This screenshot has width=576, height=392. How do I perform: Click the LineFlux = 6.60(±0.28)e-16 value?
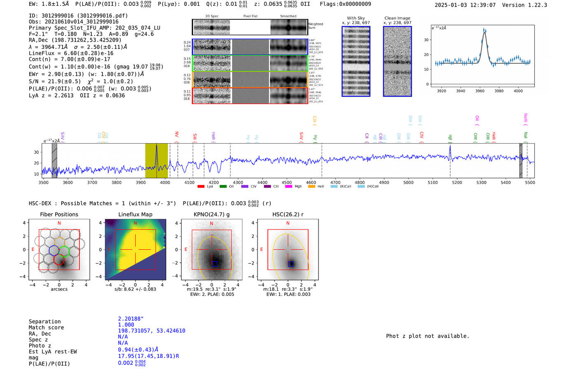[71, 53]
